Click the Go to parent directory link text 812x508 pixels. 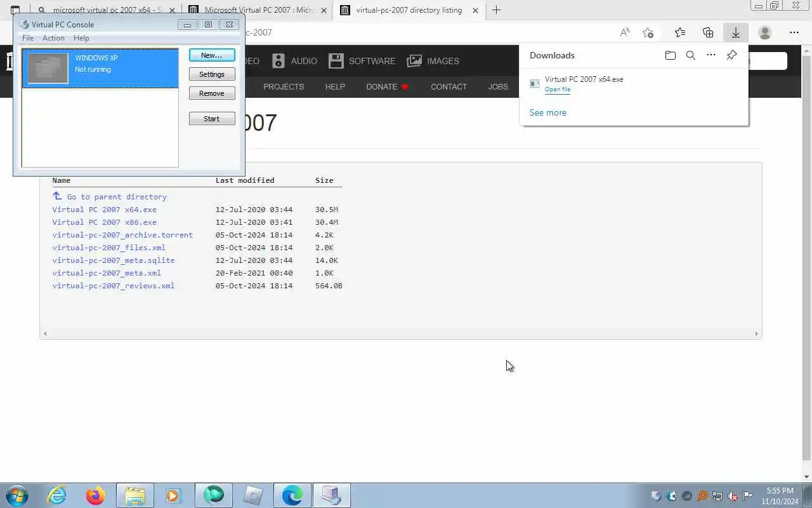[x=117, y=197]
